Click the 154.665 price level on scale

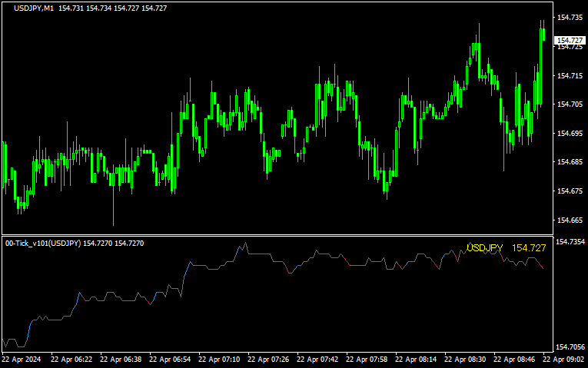(x=570, y=220)
